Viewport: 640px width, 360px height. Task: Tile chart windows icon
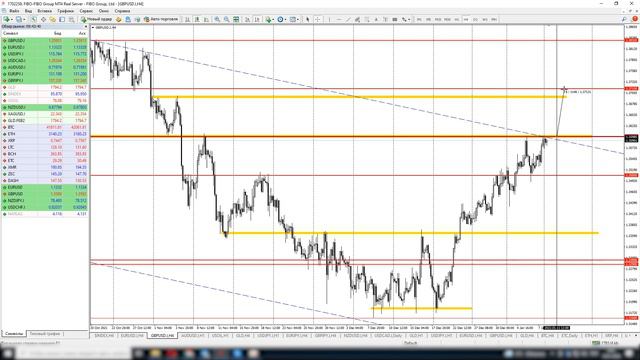236,19
